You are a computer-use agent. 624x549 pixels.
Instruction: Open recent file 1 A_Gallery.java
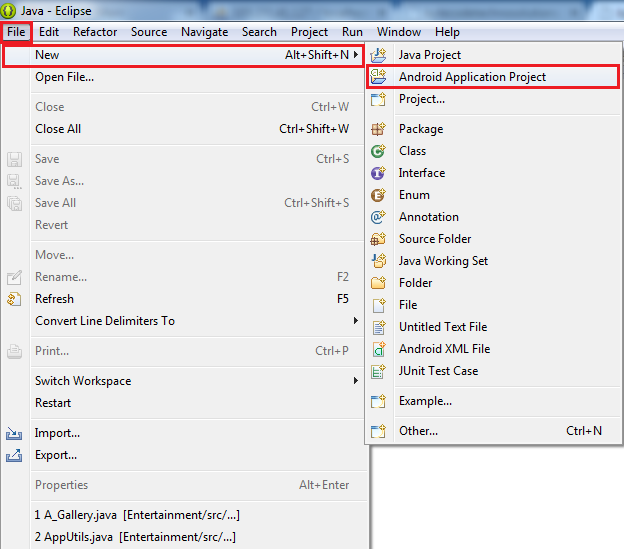(x=137, y=515)
